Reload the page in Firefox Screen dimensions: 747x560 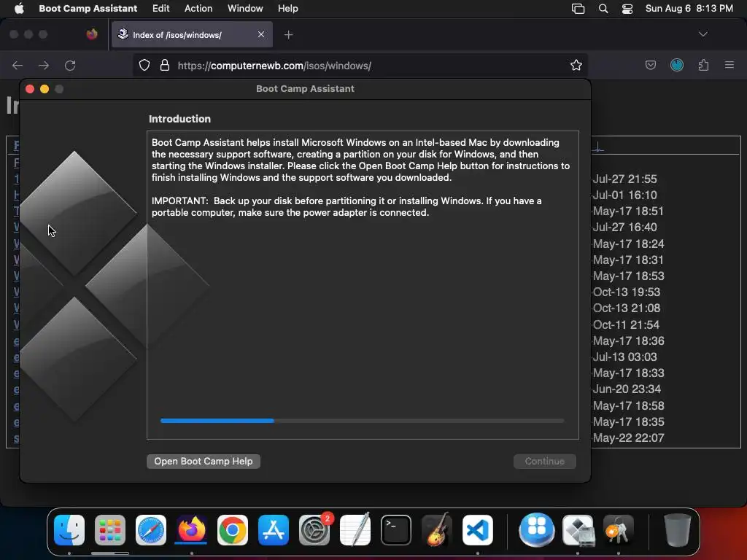(x=70, y=65)
